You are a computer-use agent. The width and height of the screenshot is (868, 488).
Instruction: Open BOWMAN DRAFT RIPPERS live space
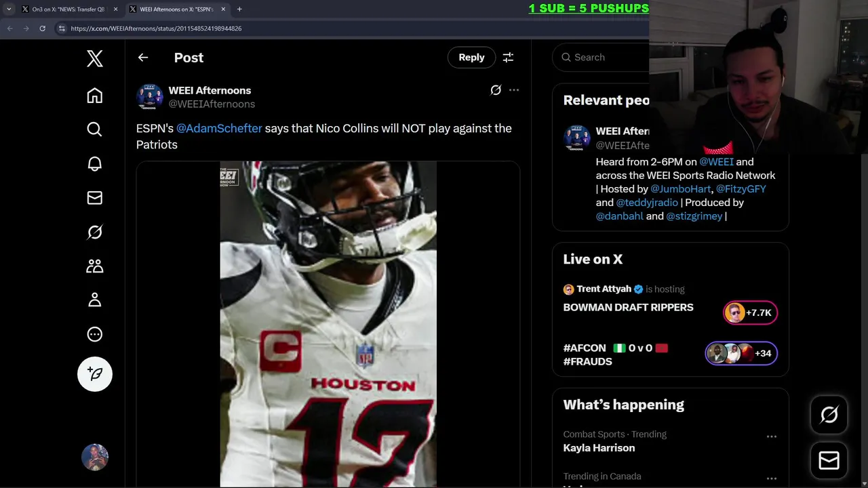click(628, 307)
